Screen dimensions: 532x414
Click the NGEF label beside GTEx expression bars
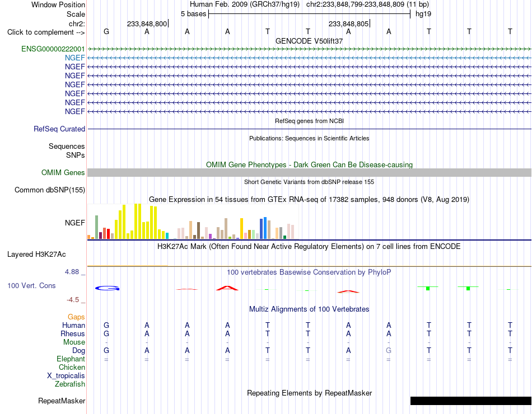click(74, 223)
